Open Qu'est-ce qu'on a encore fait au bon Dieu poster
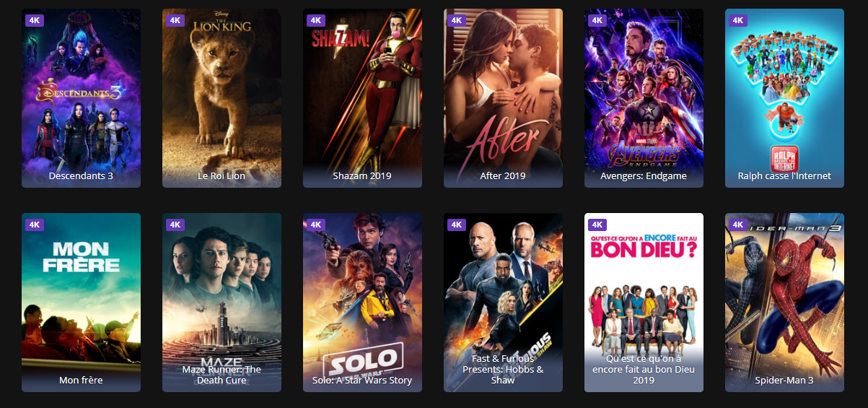 pos(644,303)
